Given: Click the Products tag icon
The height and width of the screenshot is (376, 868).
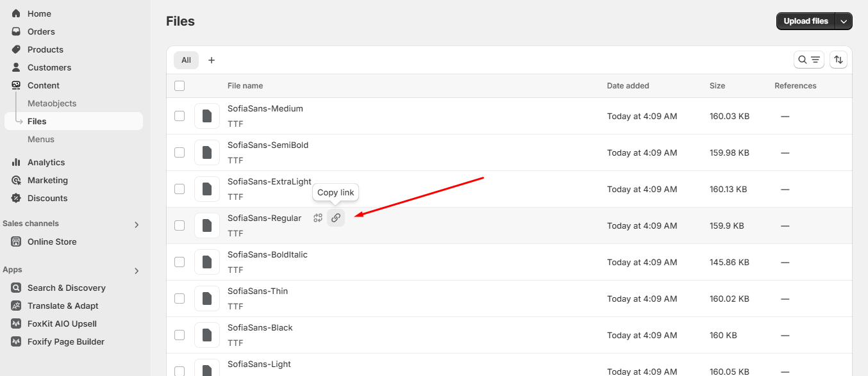Looking at the screenshot, I should pos(16,49).
